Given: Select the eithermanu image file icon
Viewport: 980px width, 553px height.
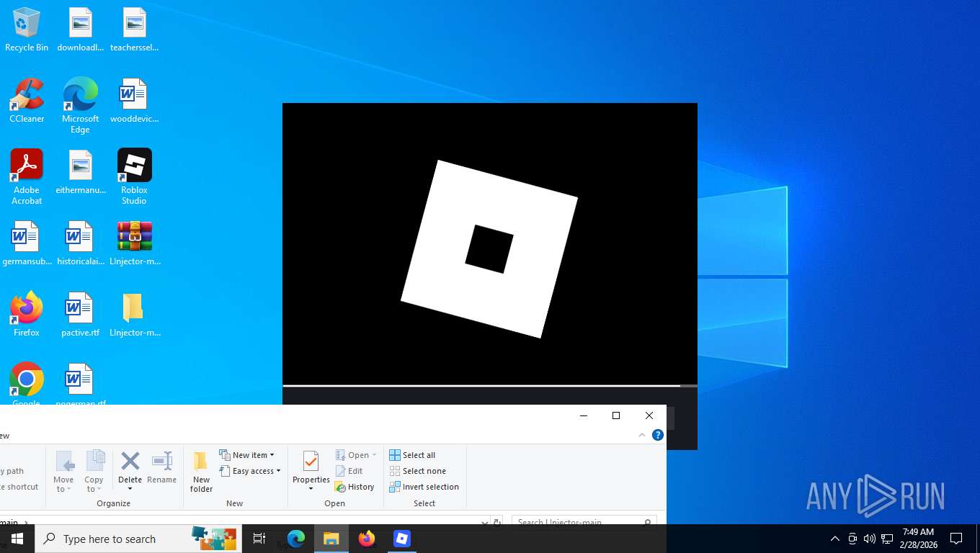Looking at the screenshot, I should (80, 172).
